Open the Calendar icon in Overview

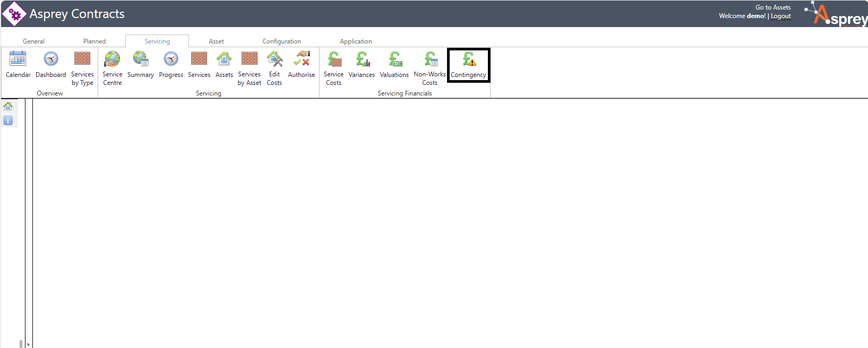click(x=18, y=59)
